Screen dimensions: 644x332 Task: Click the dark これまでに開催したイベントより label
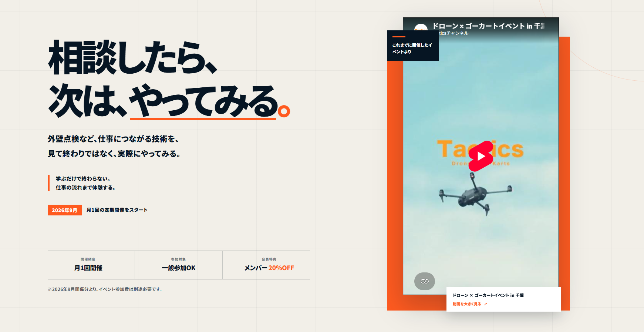[x=413, y=46]
